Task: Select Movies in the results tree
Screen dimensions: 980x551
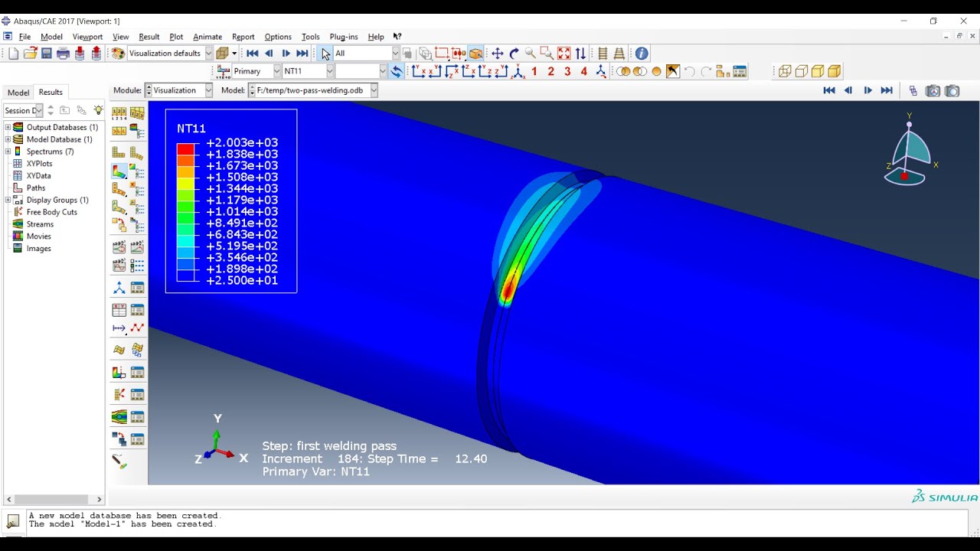Action: [38, 236]
